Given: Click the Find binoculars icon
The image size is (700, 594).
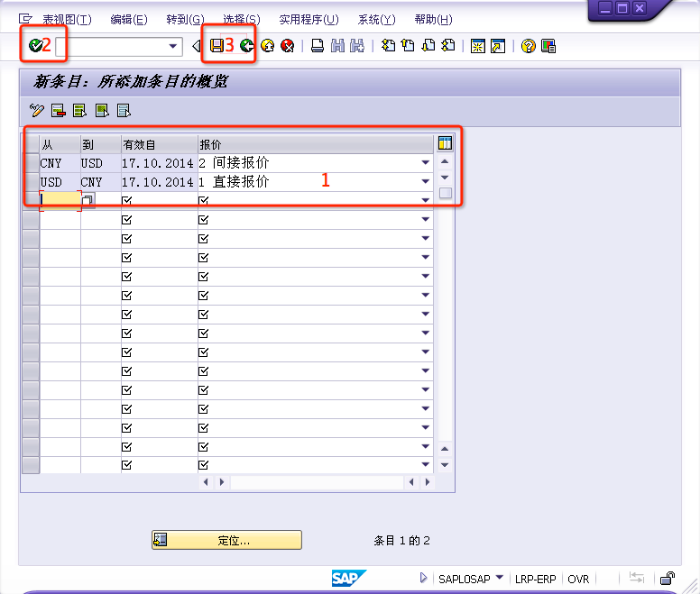Looking at the screenshot, I should (x=338, y=45).
